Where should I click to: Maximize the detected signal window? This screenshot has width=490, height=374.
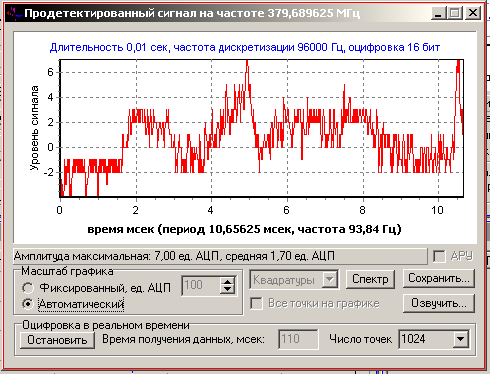click(x=455, y=13)
